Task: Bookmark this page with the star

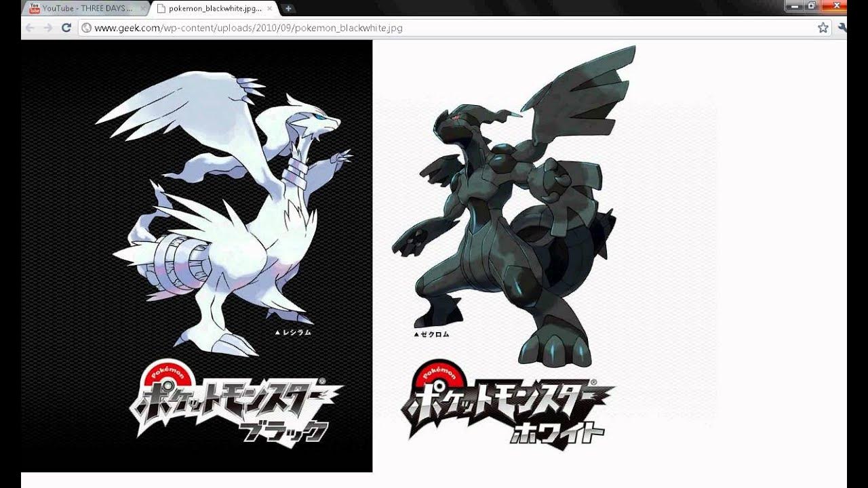Action: (823, 28)
